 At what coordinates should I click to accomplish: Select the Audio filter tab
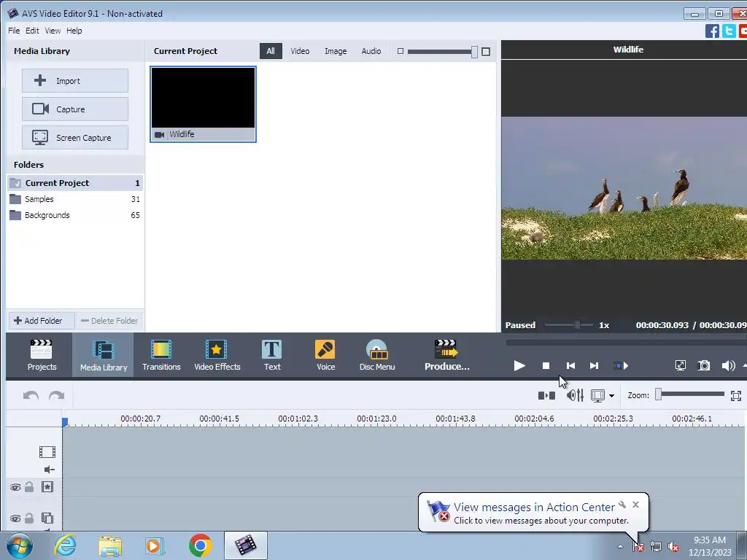(x=371, y=51)
